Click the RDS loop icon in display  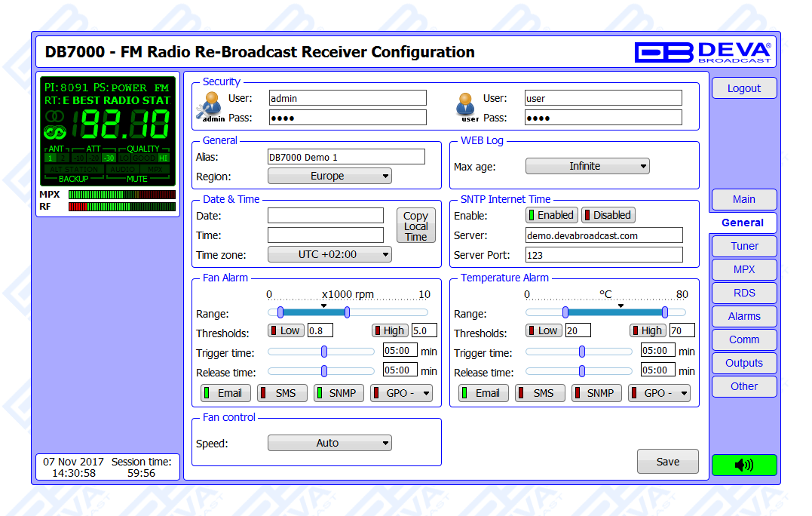pyautogui.click(x=56, y=133)
